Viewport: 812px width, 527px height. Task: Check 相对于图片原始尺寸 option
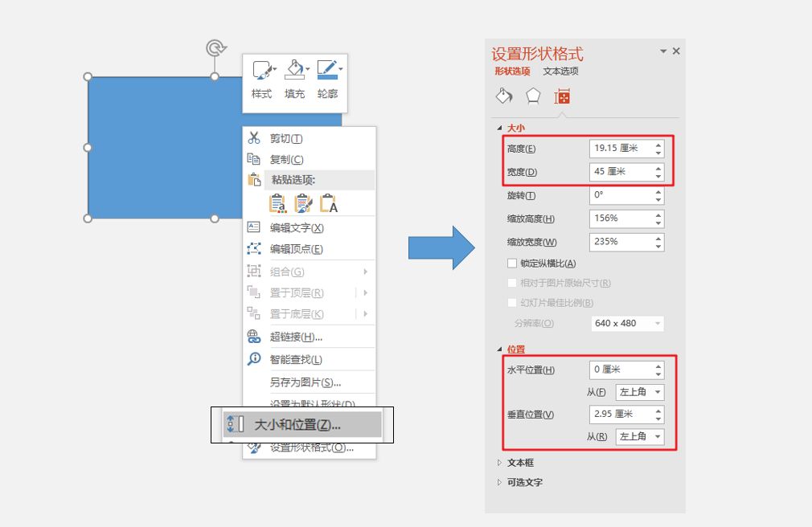tap(512, 282)
